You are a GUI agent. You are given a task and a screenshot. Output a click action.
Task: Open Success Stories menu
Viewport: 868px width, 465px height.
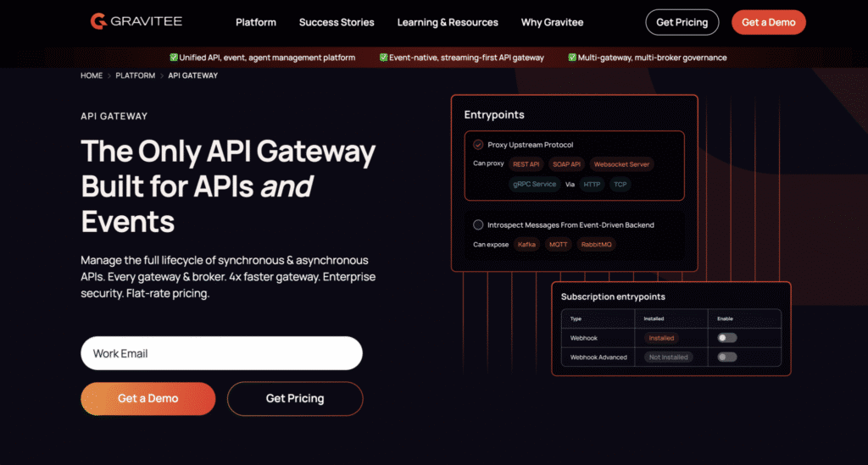coord(337,22)
